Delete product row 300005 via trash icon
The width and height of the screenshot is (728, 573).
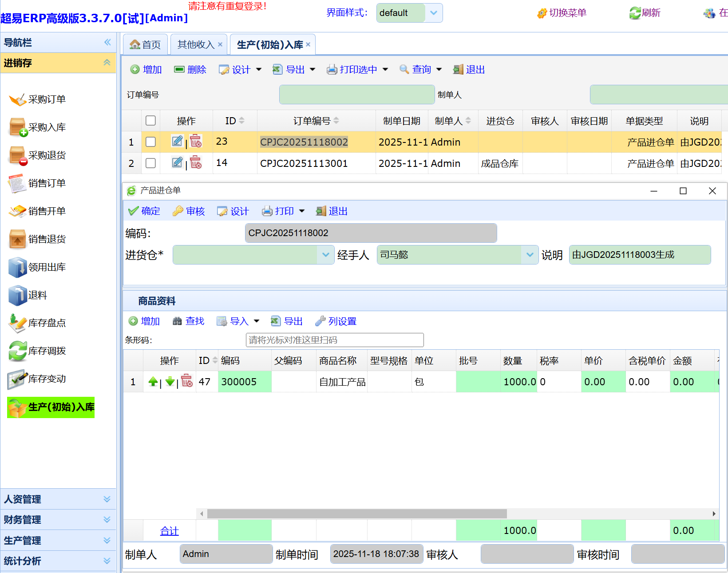point(187,381)
